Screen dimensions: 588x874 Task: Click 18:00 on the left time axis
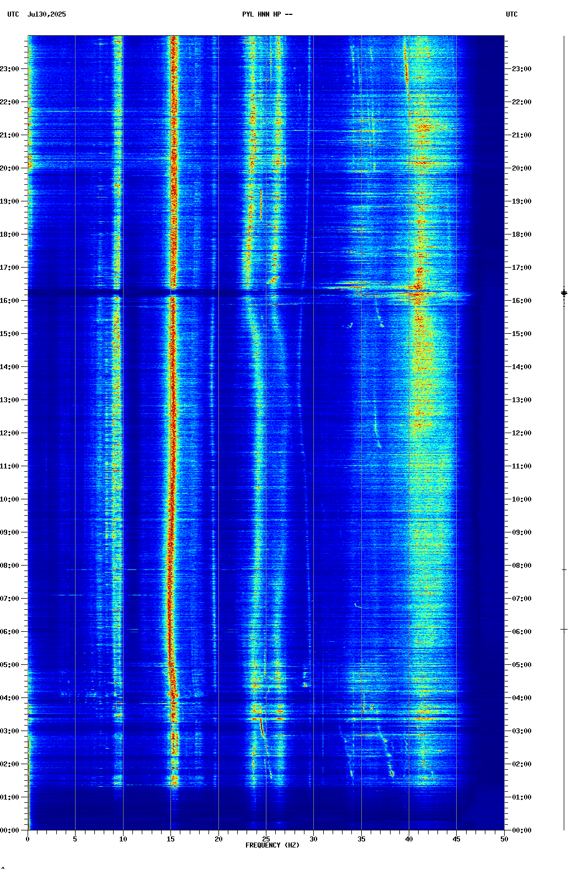[9, 235]
